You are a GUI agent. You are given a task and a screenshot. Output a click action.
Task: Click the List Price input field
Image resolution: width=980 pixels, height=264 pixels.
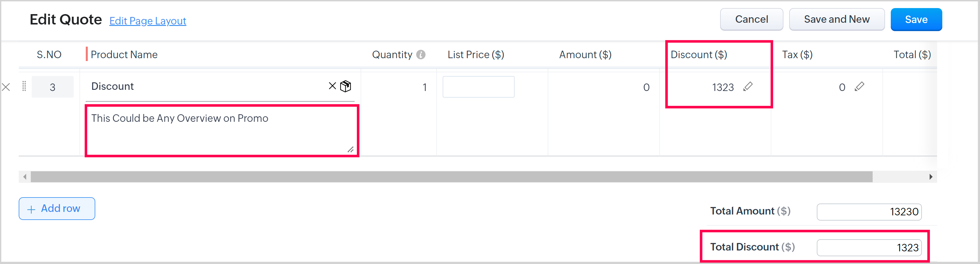click(x=478, y=87)
